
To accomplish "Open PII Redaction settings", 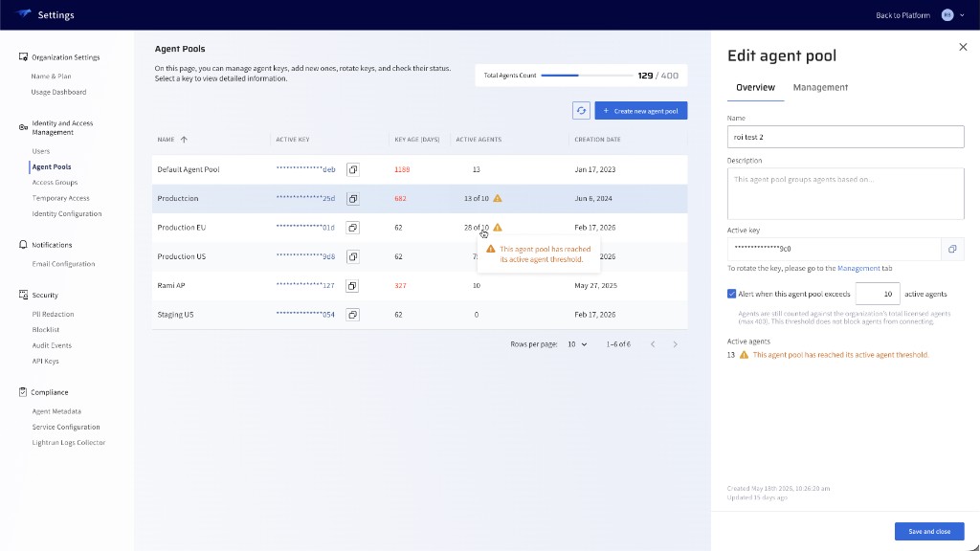I will point(54,314).
